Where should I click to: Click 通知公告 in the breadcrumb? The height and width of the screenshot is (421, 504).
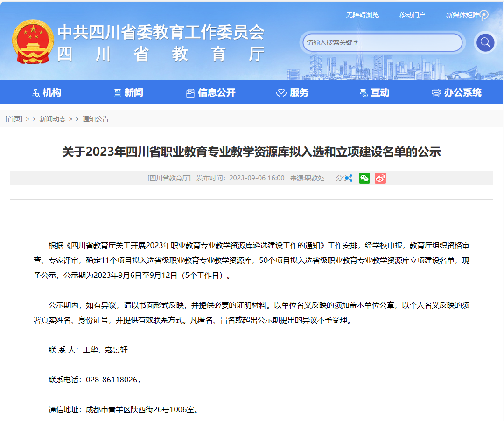coord(96,119)
